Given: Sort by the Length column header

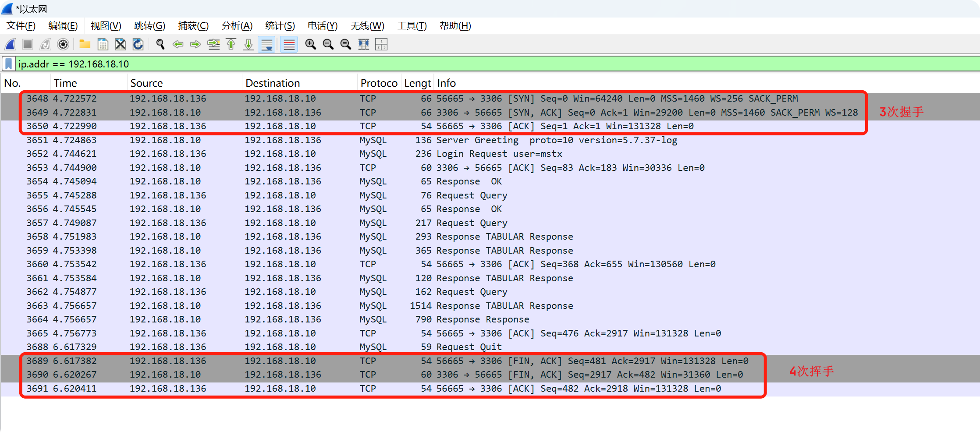Looking at the screenshot, I should pyautogui.click(x=417, y=83).
